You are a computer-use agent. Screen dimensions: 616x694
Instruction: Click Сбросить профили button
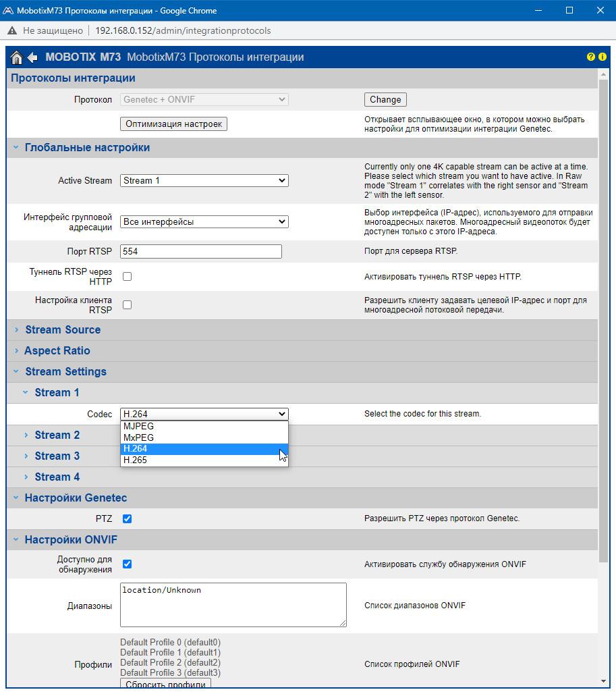(x=165, y=684)
